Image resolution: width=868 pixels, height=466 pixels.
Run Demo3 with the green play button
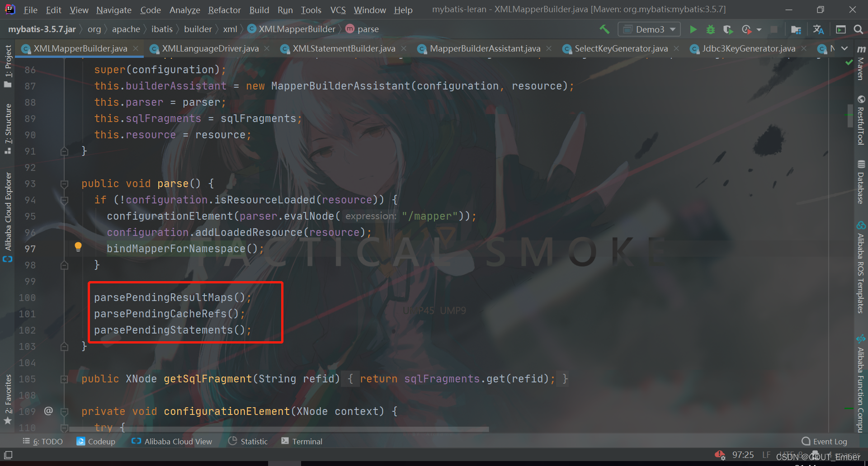693,29
